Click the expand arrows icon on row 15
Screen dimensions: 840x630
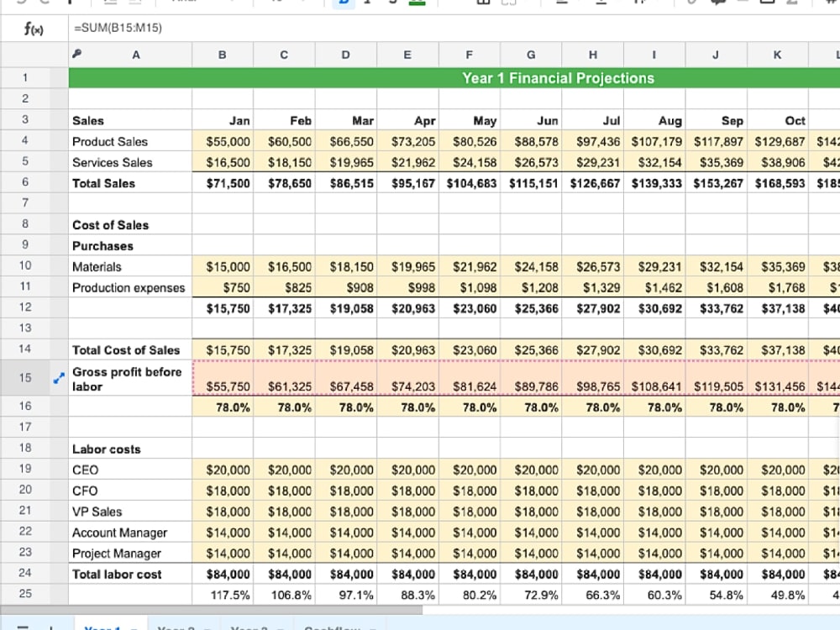click(x=57, y=378)
